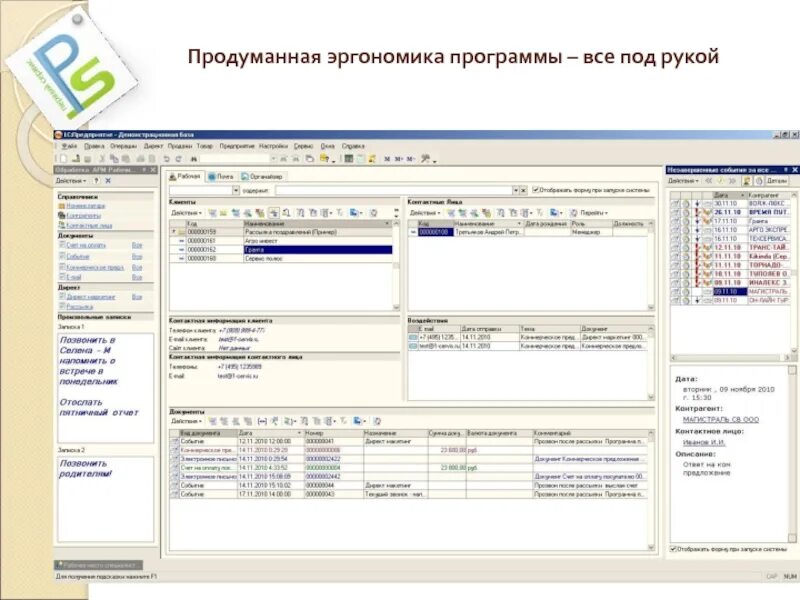Open Действия dropdown in Документы section

coord(186,421)
